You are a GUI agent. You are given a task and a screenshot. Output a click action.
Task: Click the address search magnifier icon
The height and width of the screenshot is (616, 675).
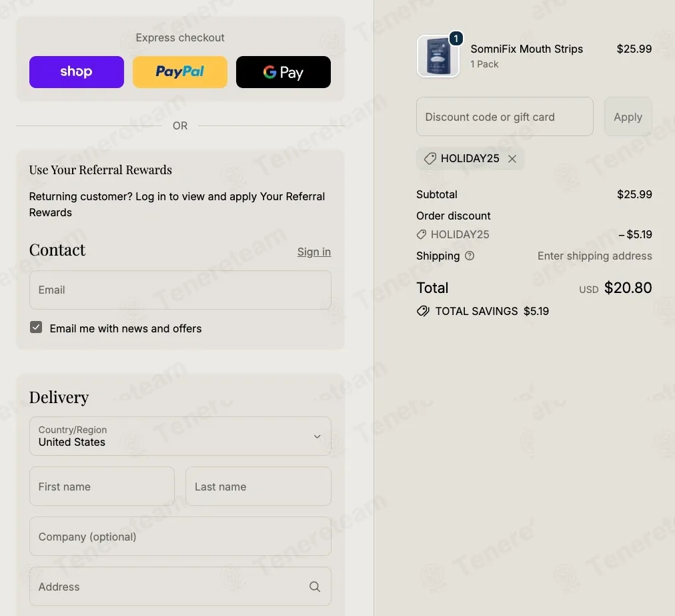click(315, 587)
